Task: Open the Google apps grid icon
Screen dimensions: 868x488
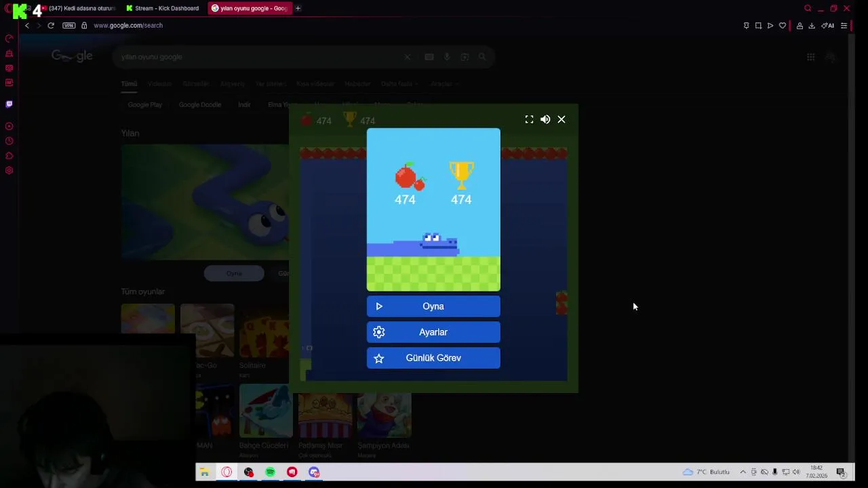Action: click(x=810, y=57)
